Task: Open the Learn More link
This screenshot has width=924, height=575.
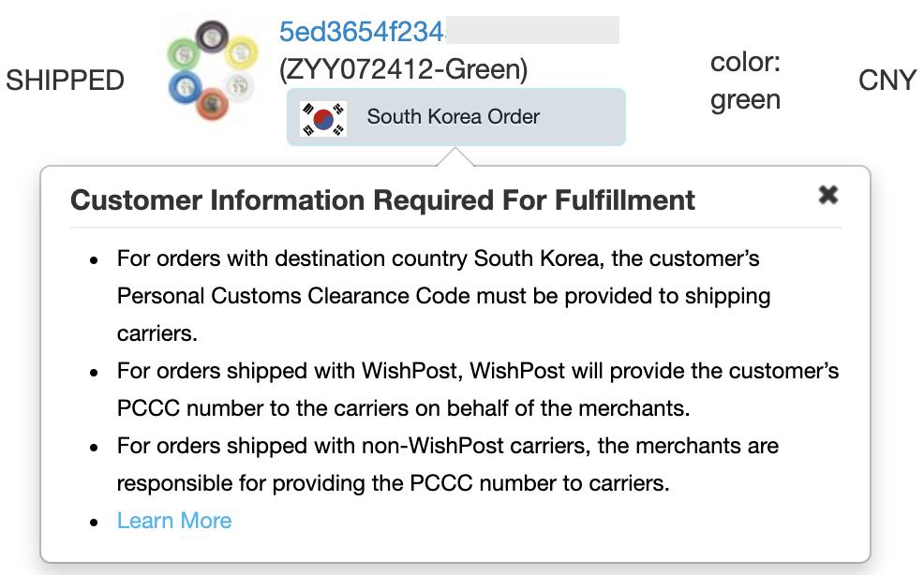Action: click(174, 521)
